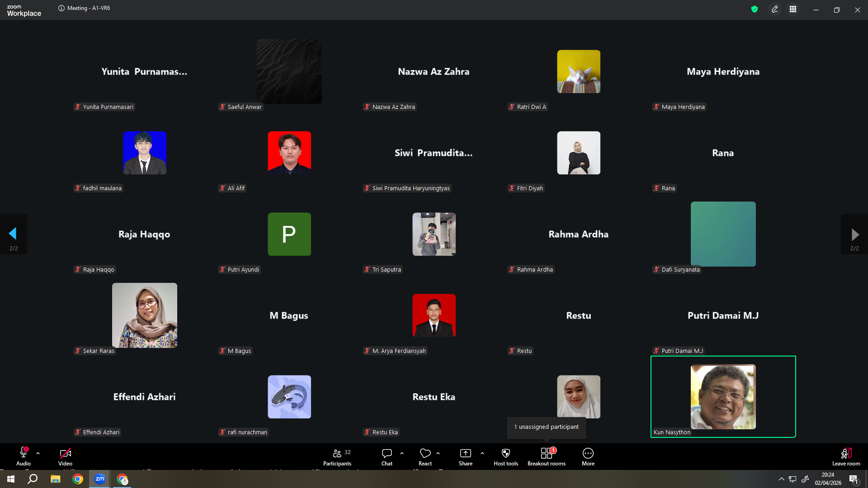
Task: Click the Rana participant tile name
Action: click(x=723, y=153)
